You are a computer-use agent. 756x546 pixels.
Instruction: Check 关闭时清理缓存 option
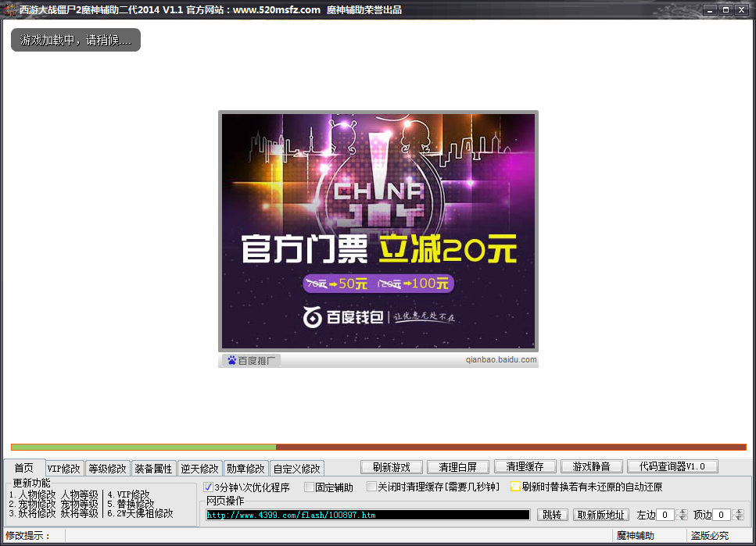tap(371, 487)
